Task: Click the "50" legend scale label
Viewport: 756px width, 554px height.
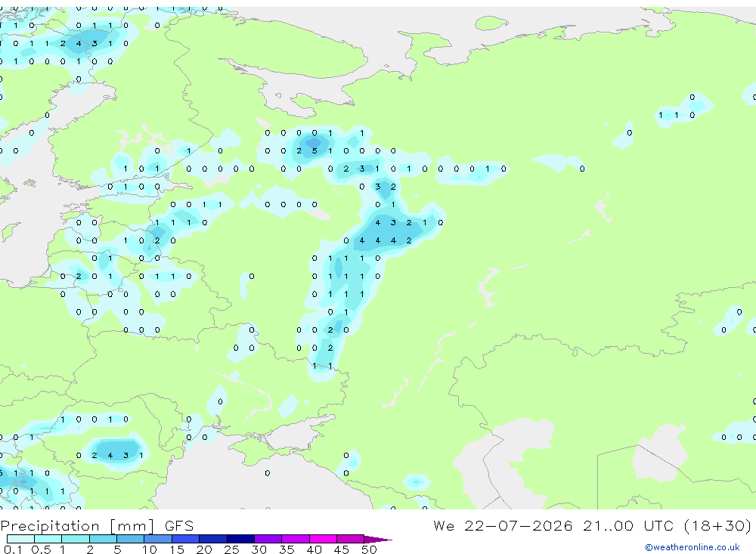Action: pyautogui.click(x=369, y=549)
